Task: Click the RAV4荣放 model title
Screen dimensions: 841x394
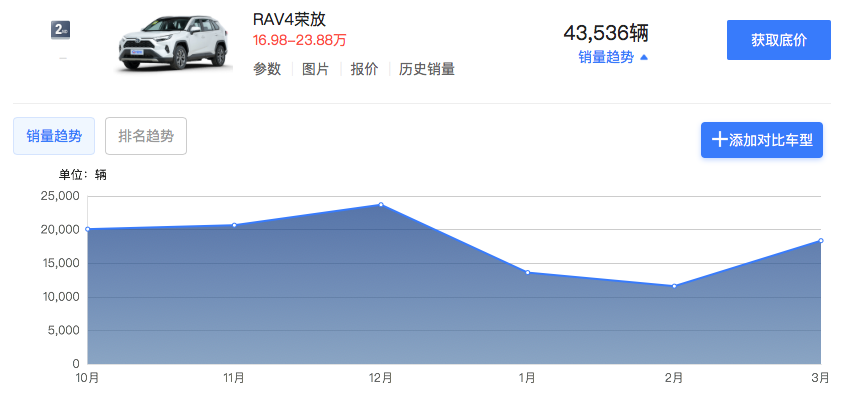Action: 290,20
